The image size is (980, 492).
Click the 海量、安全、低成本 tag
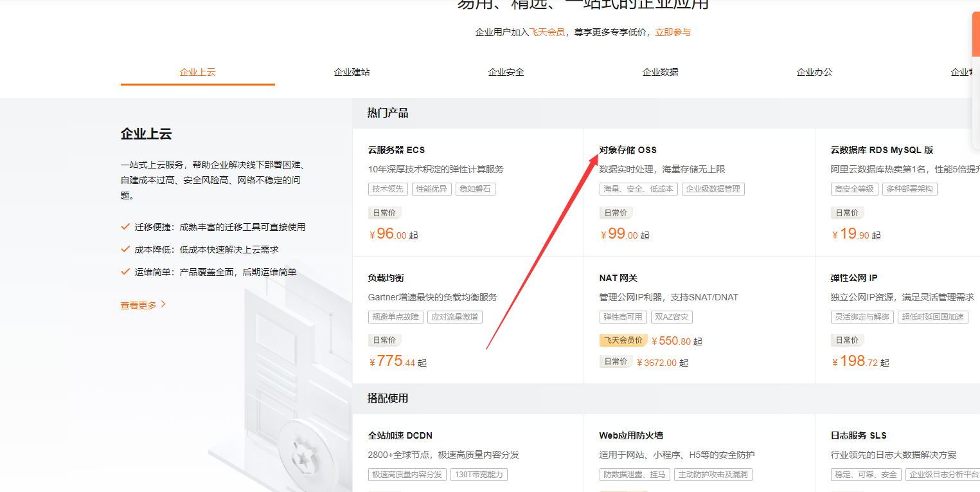[638, 189]
